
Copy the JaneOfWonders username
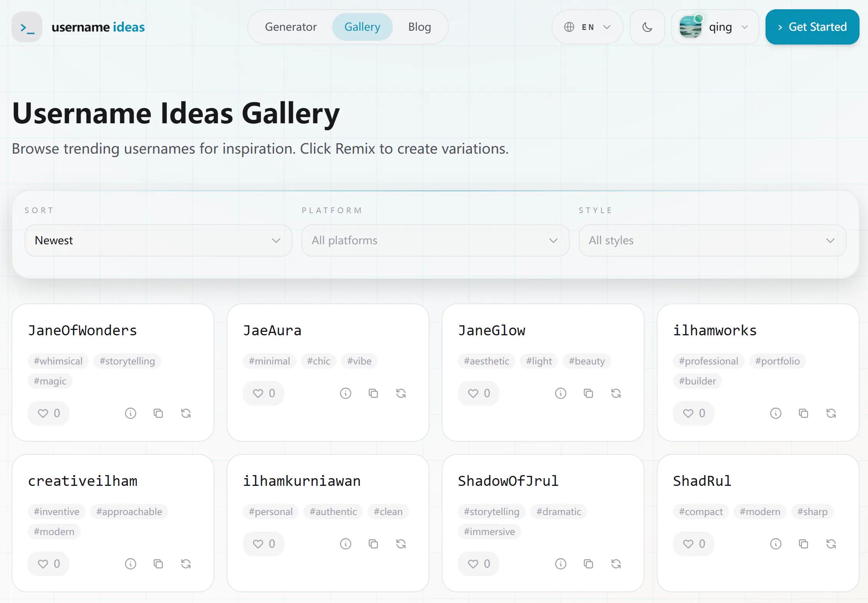click(158, 413)
